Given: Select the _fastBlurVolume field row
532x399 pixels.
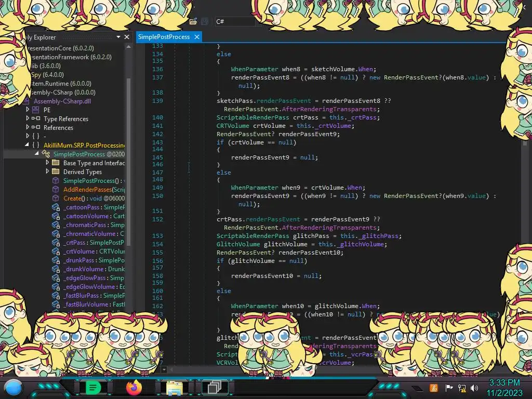Looking at the screenshot, I should [x=88, y=304].
